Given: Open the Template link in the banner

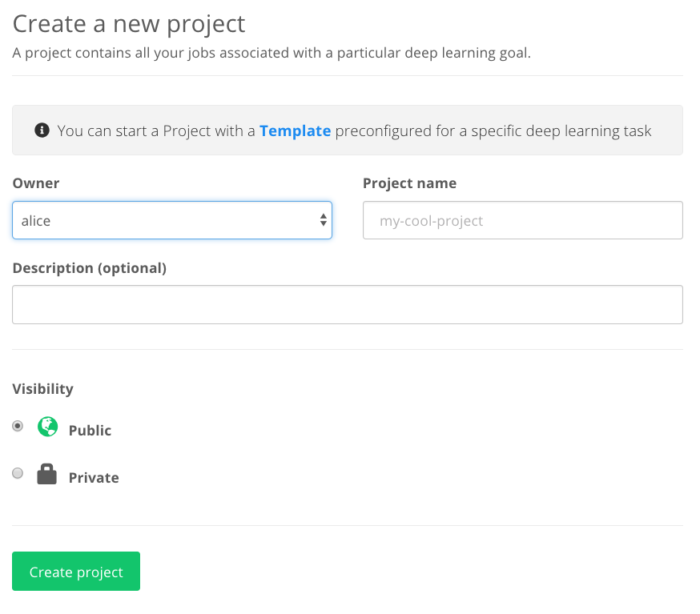Looking at the screenshot, I should pyautogui.click(x=296, y=130).
